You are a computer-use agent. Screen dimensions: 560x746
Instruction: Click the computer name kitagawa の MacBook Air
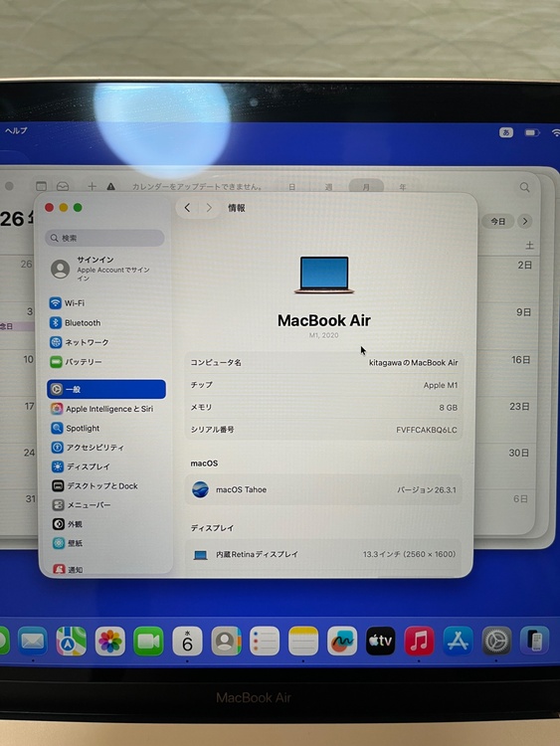point(414,362)
